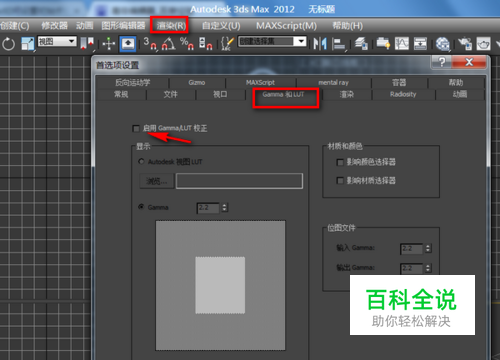Select the Gamma 和 LUT tab
The width and height of the screenshot is (500, 360).
click(x=283, y=95)
